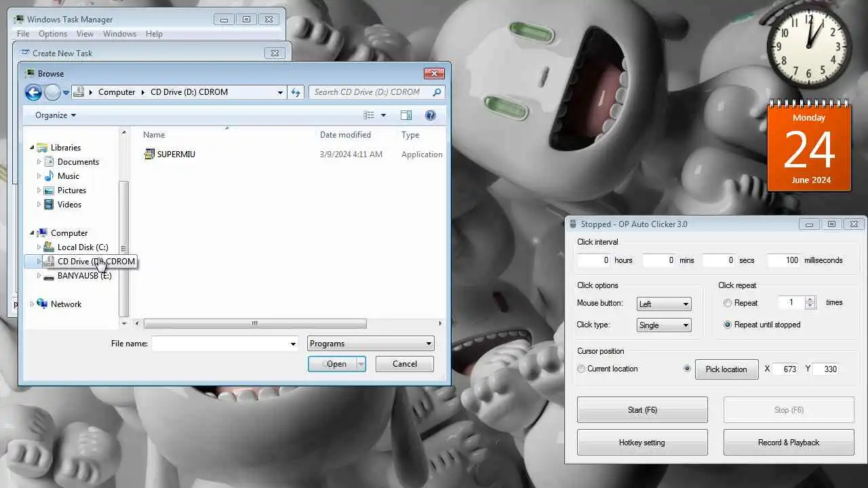The height and width of the screenshot is (488, 868).
Task: Click the Back navigation arrow in Browse
Action: point(33,92)
